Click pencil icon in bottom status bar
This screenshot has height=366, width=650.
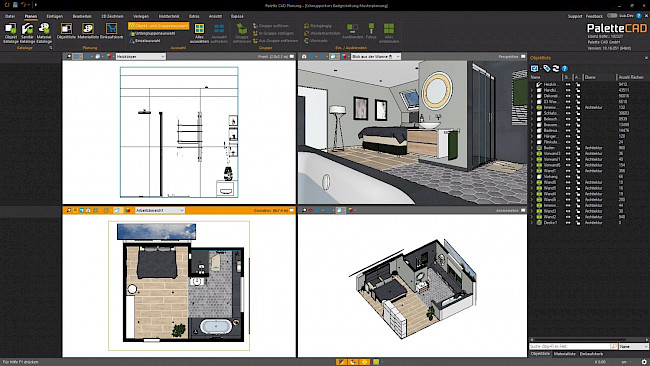[341, 362]
